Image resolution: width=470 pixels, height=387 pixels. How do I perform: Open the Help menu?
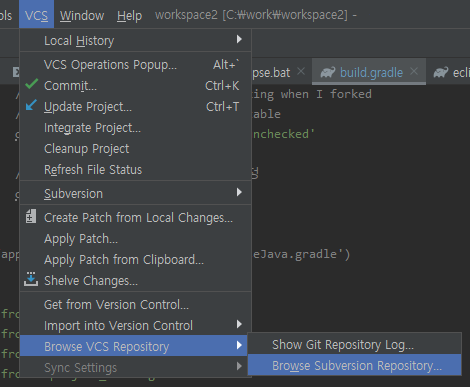tap(129, 15)
